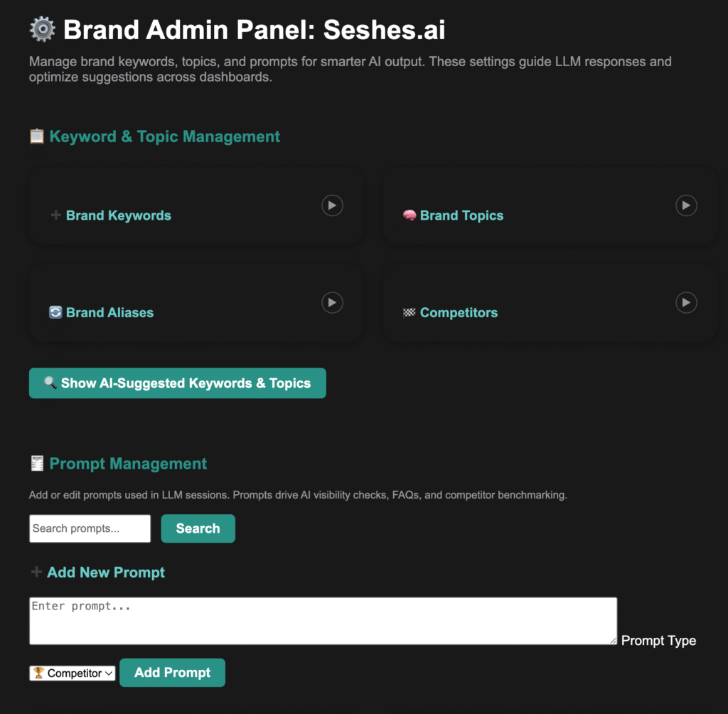728x714 pixels.
Task: Click the gear icon beside Brand Admin Panel
Action: 43,30
